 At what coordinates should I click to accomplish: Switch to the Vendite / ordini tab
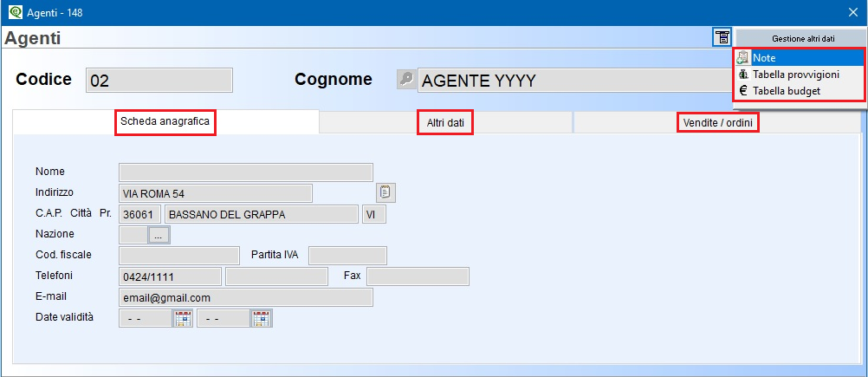pyautogui.click(x=717, y=123)
